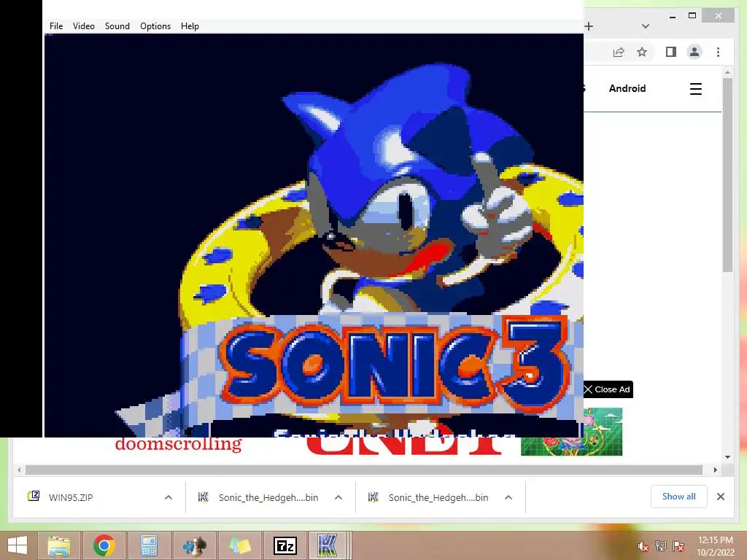The image size is (747, 560).
Task: Open 7-Zip from taskbar
Action: click(x=285, y=545)
